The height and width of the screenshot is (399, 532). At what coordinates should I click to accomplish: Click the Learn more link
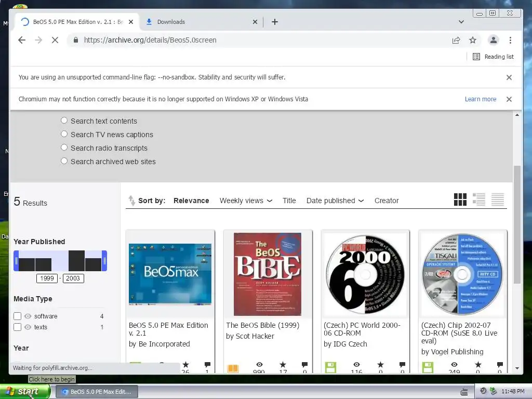click(481, 99)
